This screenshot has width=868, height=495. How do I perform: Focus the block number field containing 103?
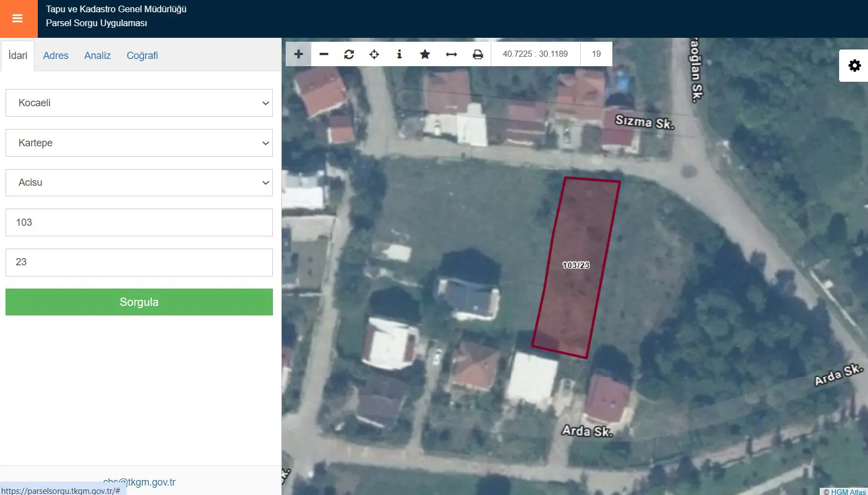[139, 222]
